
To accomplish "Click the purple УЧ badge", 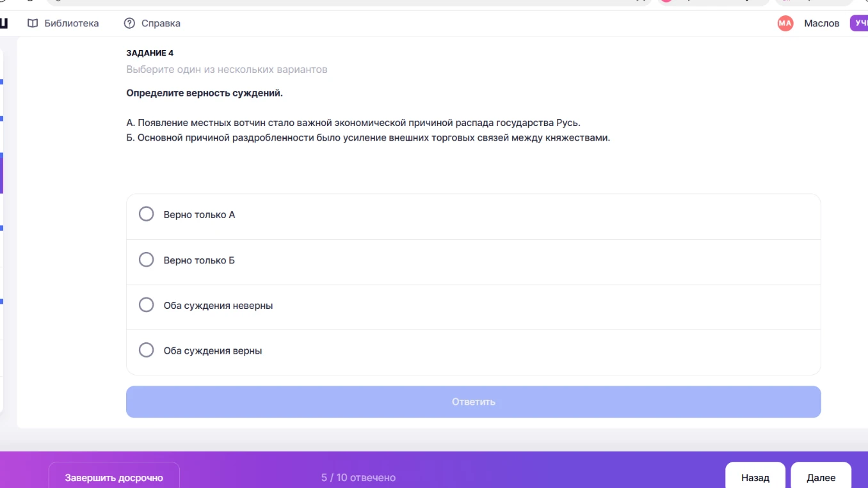I will (x=859, y=23).
